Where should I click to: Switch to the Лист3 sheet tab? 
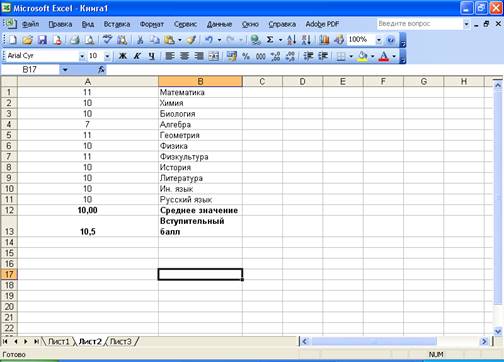121,341
